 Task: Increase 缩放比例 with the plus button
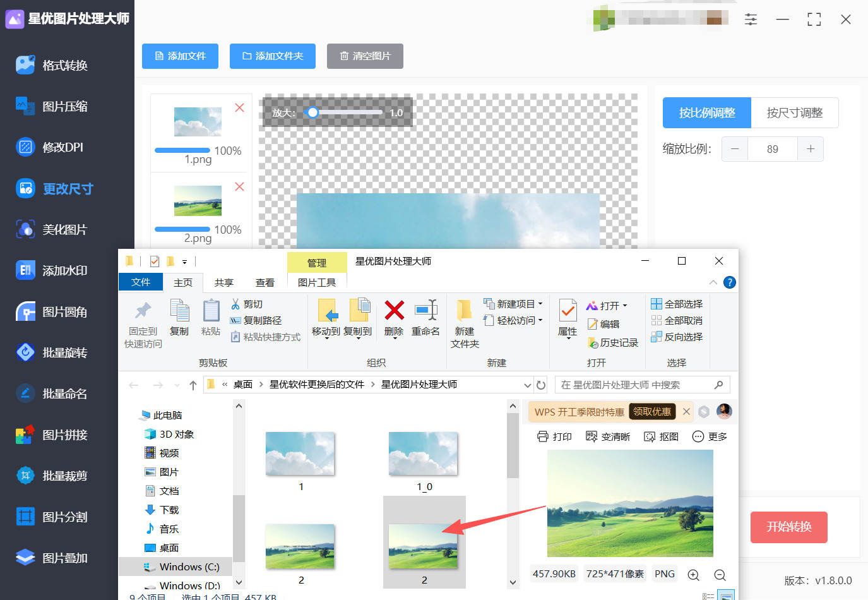(x=811, y=149)
